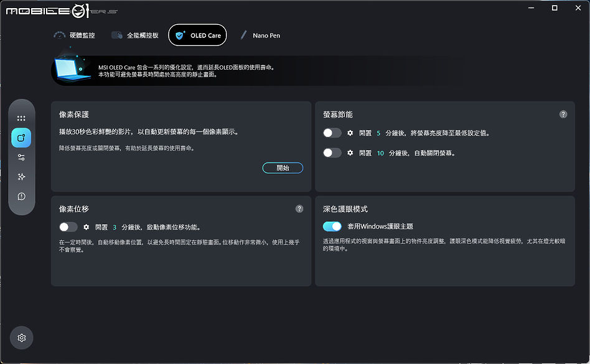Click the touchpad icon beside 全能觸控板
The image size is (590, 364).
tap(116, 35)
